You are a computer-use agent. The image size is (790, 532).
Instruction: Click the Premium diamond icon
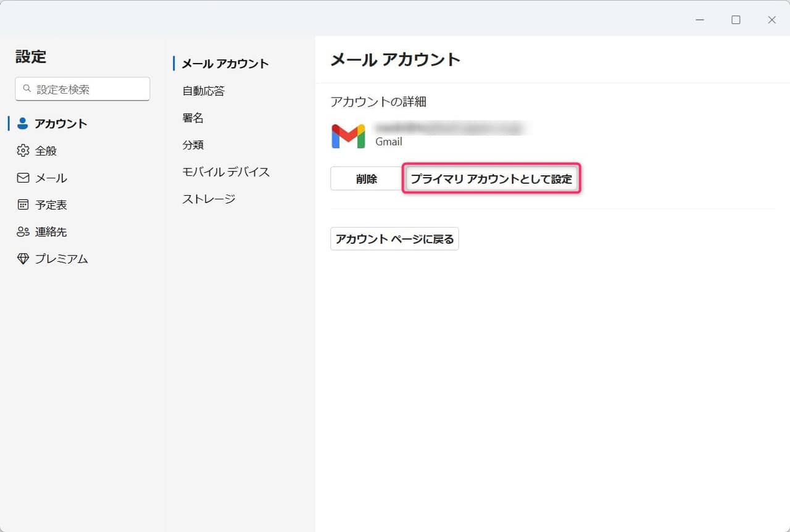[x=23, y=259]
